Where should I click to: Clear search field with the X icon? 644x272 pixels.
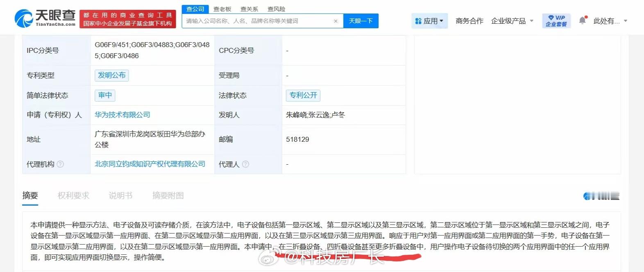pyautogui.click(x=336, y=21)
